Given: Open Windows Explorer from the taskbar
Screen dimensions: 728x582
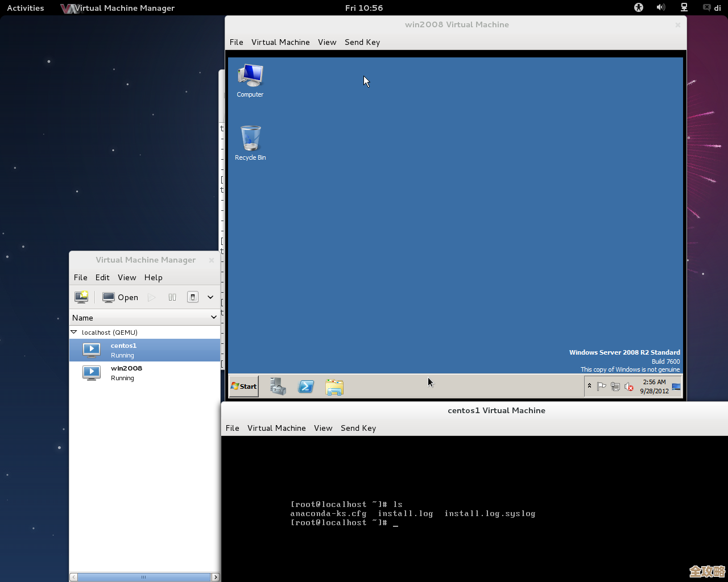Looking at the screenshot, I should click(334, 386).
